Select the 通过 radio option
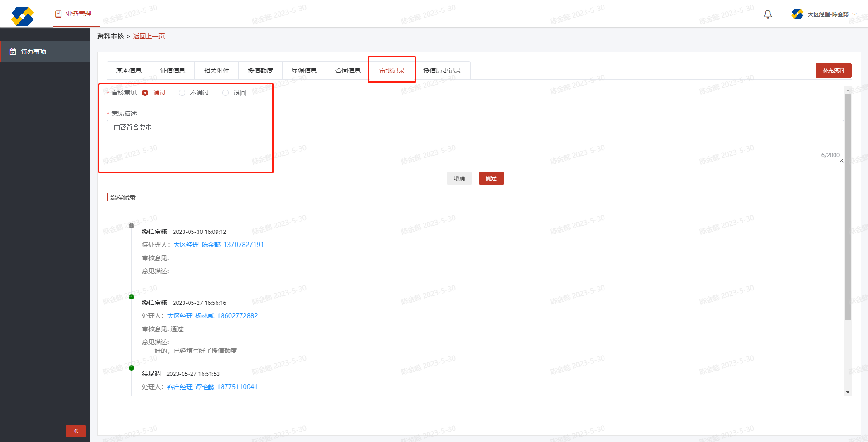The width and height of the screenshot is (868, 442). coord(145,93)
